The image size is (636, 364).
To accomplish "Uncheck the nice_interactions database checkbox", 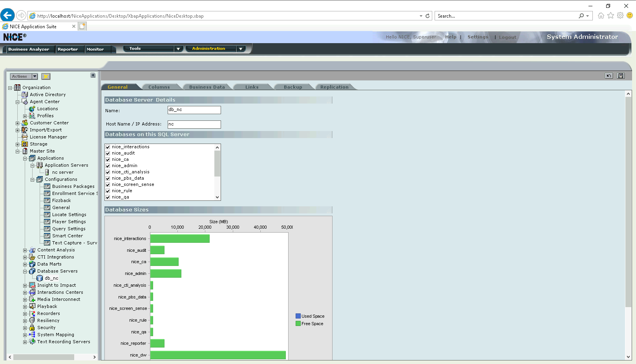I will point(108,147).
